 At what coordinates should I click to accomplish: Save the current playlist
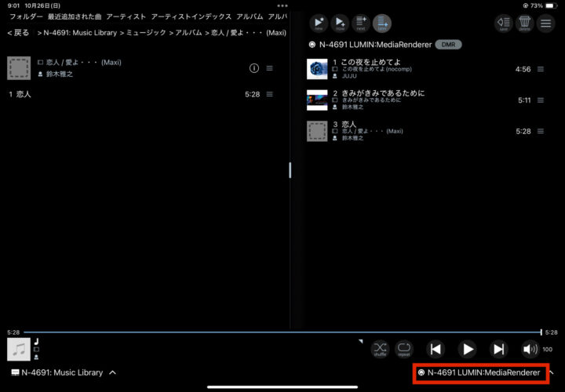pos(503,24)
